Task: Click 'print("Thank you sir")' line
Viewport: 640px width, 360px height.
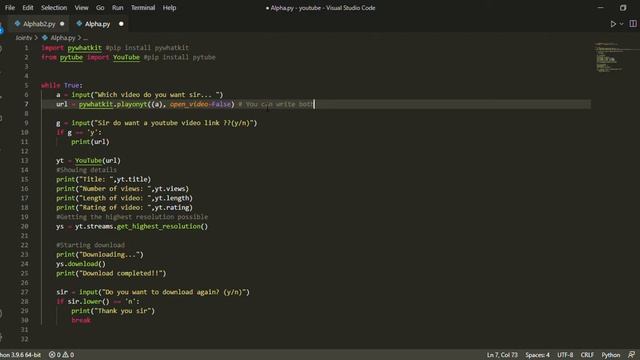Action: point(113,311)
